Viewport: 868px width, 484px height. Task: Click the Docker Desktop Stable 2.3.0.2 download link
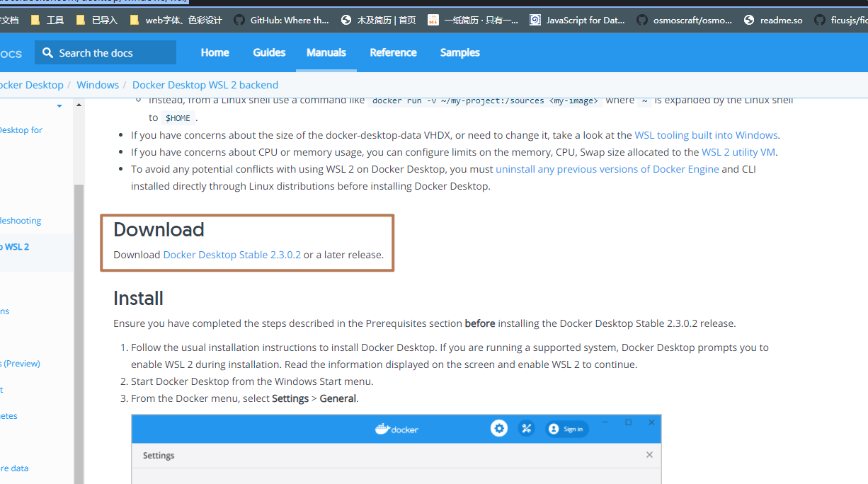click(x=232, y=255)
